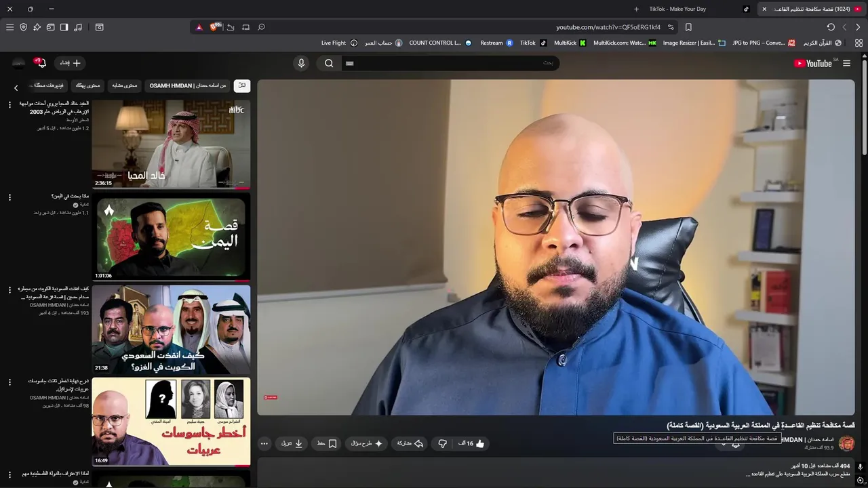Open a new tab with the plus button
The image size is (868, 488).
pyautogui.click(x=636, y=9)
